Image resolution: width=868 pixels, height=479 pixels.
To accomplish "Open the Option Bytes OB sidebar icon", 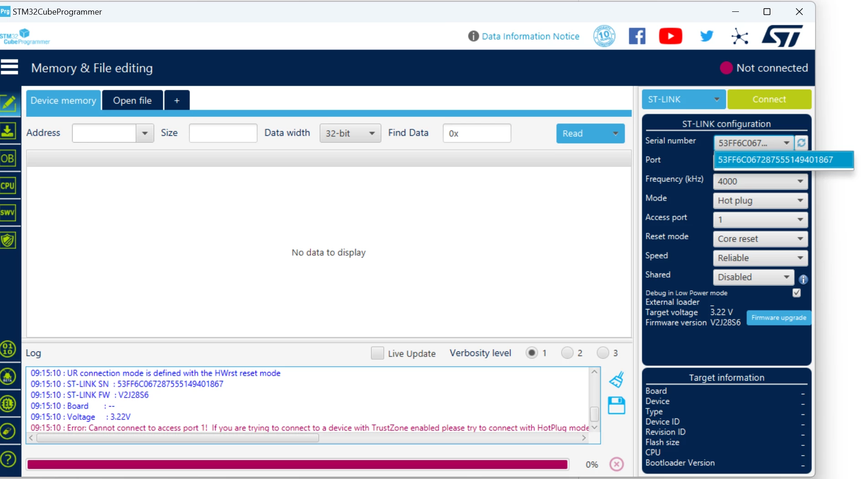I will click(x=8, y=159).
